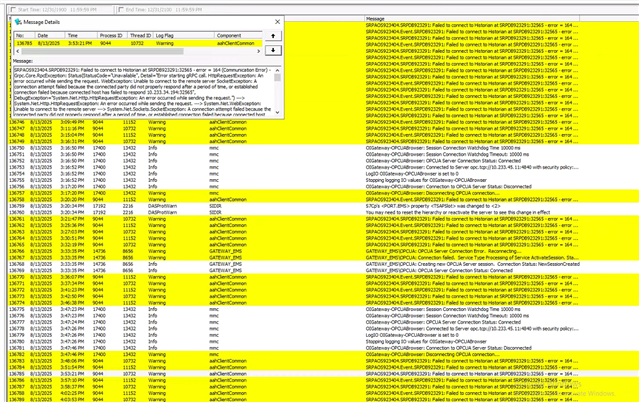
Task: Select log row number 136775
Action: (x=323, y=309)
